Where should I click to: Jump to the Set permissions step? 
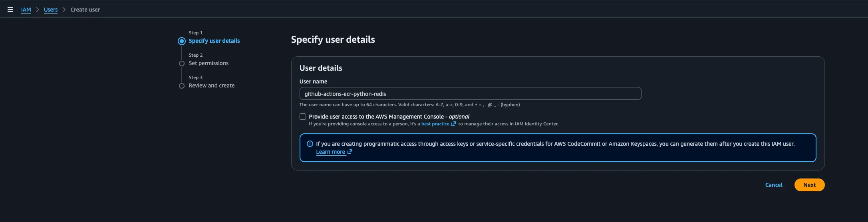point(209,63)
